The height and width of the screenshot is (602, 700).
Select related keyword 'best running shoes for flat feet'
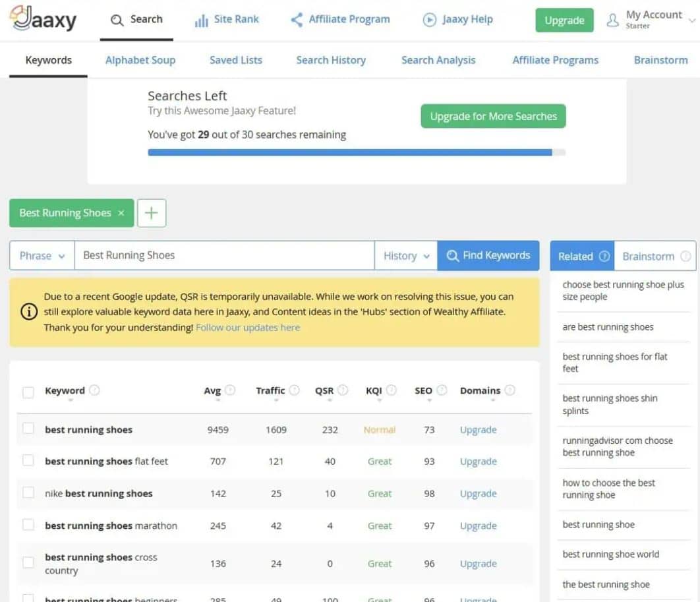(x=624, y=363)
